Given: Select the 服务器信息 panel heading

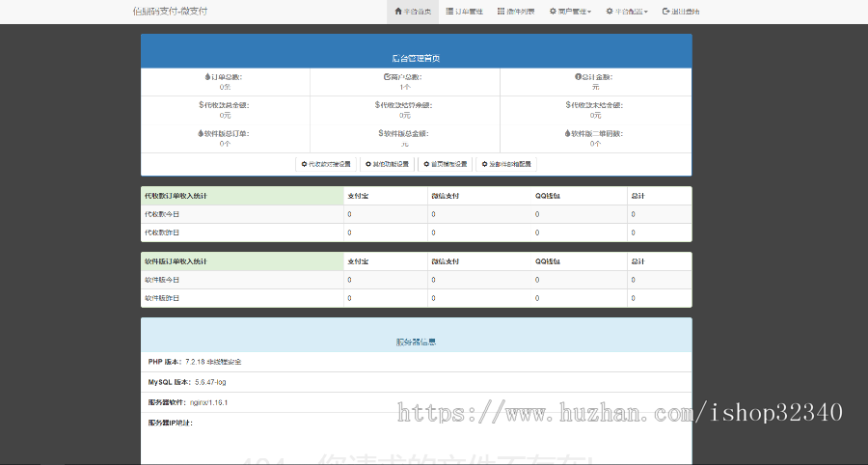Looking at the screenshot, I should coord(417,342).
